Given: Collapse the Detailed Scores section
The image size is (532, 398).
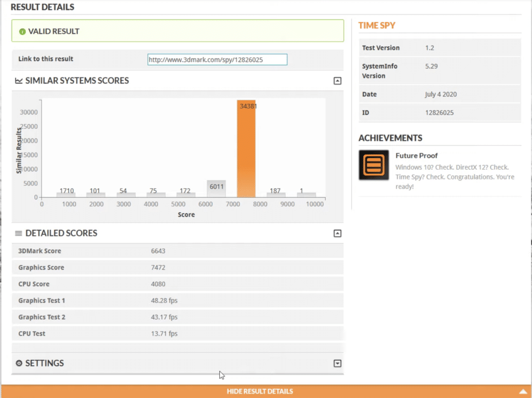Looking at the screenshot, I should coord(337,234).
